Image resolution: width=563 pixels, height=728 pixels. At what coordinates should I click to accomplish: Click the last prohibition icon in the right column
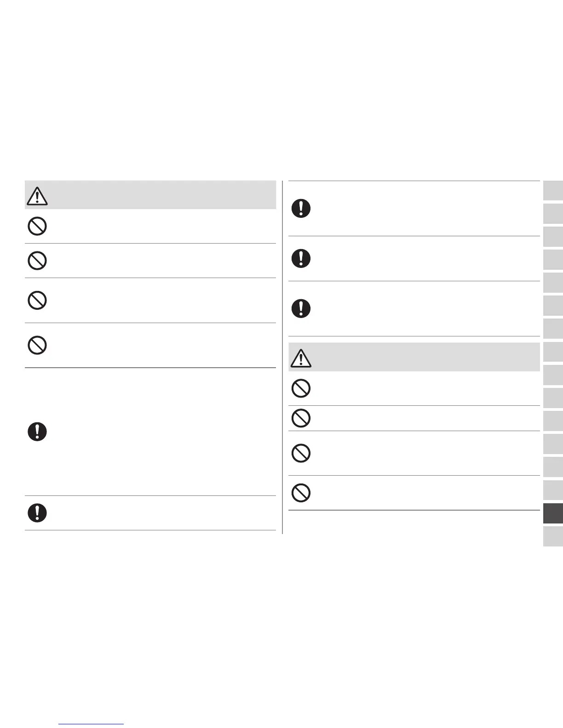pyautogui.click(x=301, y=493)
